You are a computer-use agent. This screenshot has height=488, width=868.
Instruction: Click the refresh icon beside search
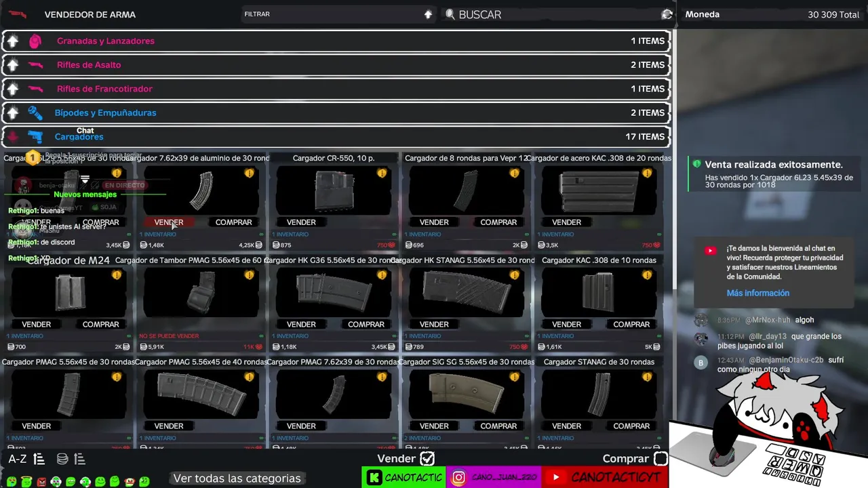click(667, 14)
